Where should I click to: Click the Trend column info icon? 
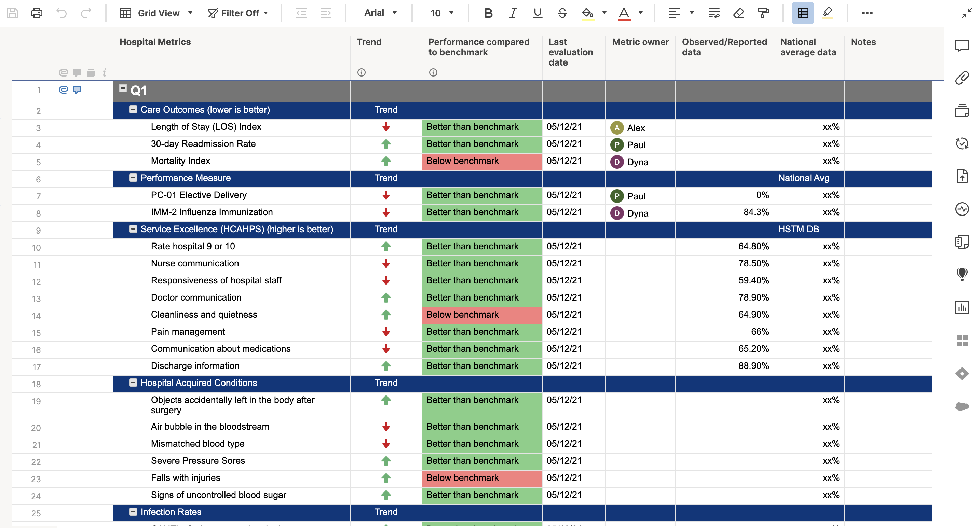point(361,72)
